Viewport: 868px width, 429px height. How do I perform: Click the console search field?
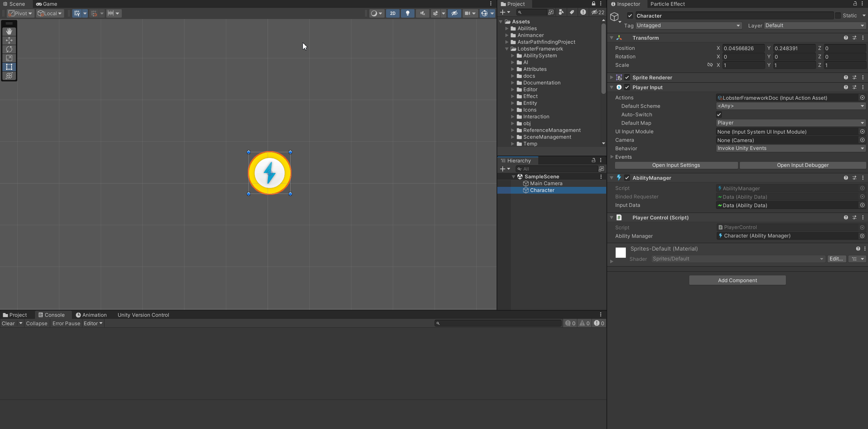click(x=498, y=323)
